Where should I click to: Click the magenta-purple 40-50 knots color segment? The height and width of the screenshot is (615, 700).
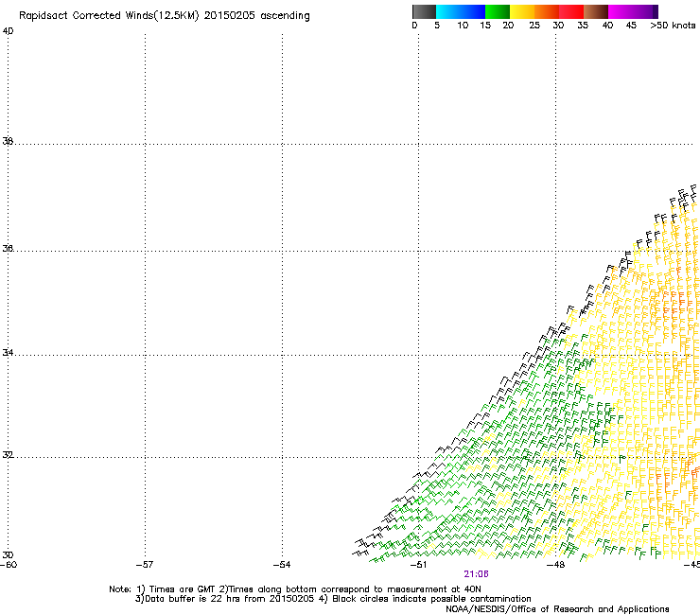[x=633, y=11]
